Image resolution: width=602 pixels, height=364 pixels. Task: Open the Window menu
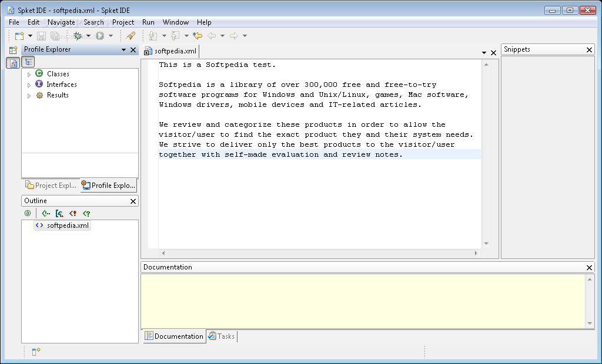175,22
